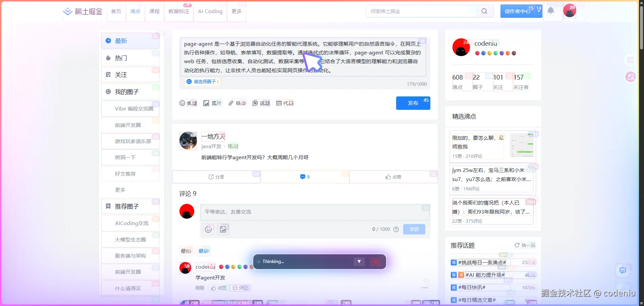This screenshot has height=306, width=644.
Task: Open the Thinking bar dropdown arrow
Action: point(359,261)
